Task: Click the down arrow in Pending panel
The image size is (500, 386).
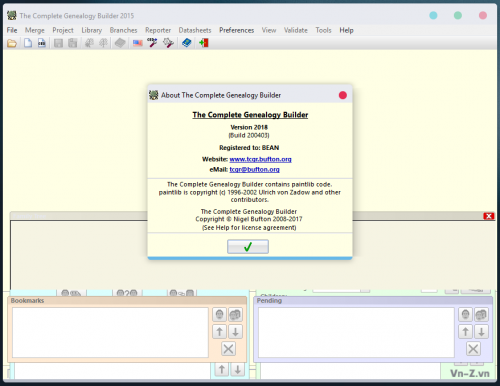Action: (x=481, y=332)
